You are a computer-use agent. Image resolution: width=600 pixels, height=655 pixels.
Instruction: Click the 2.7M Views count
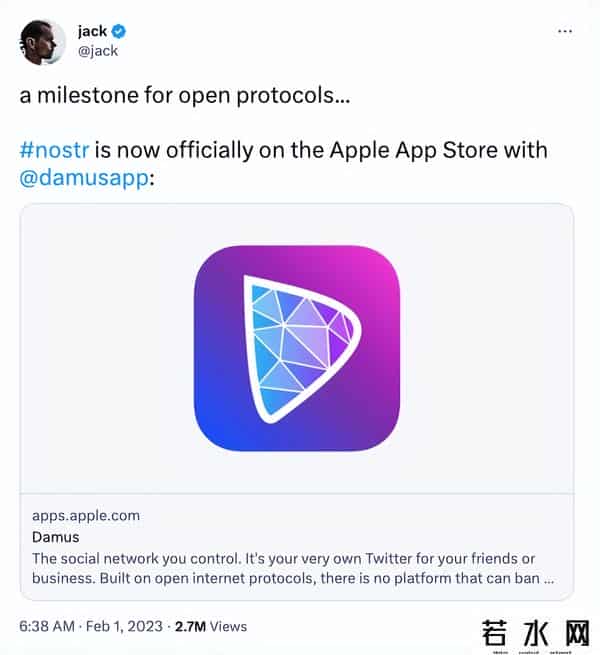[x=210, y=626]
